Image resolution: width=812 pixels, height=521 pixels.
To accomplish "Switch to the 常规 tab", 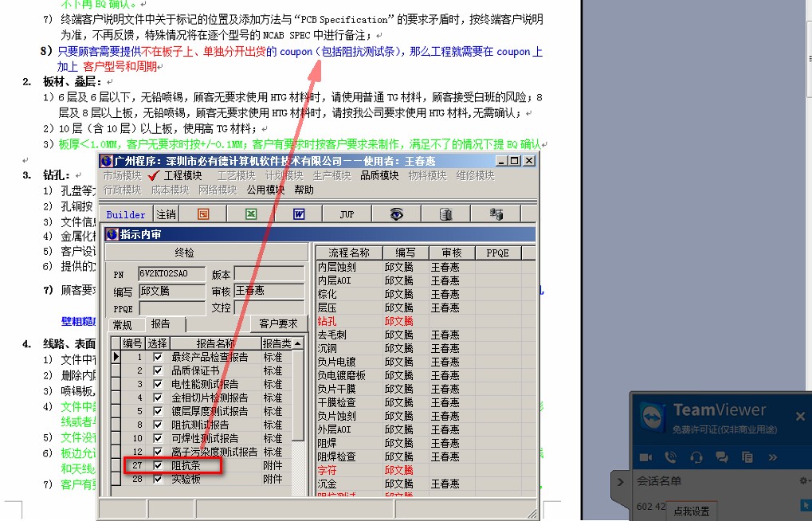I will [x=122, y=325].
